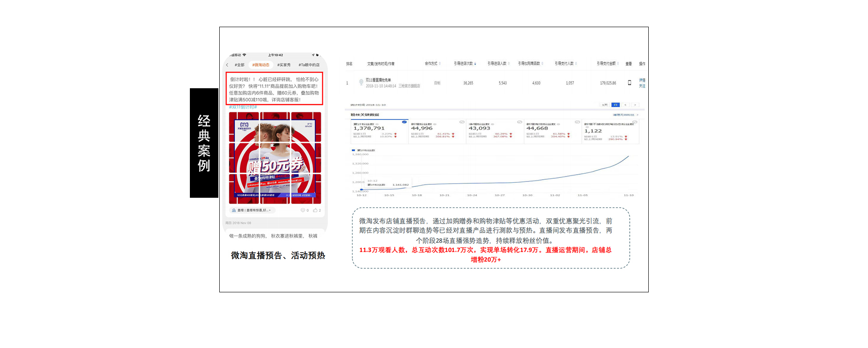Open the #Ta眼中的店 tab
868x348 pixels.
[x=309, y=65]
